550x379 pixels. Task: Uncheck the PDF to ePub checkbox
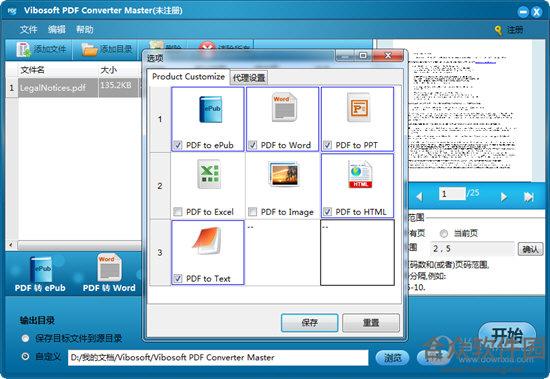[x=178, y=145]
